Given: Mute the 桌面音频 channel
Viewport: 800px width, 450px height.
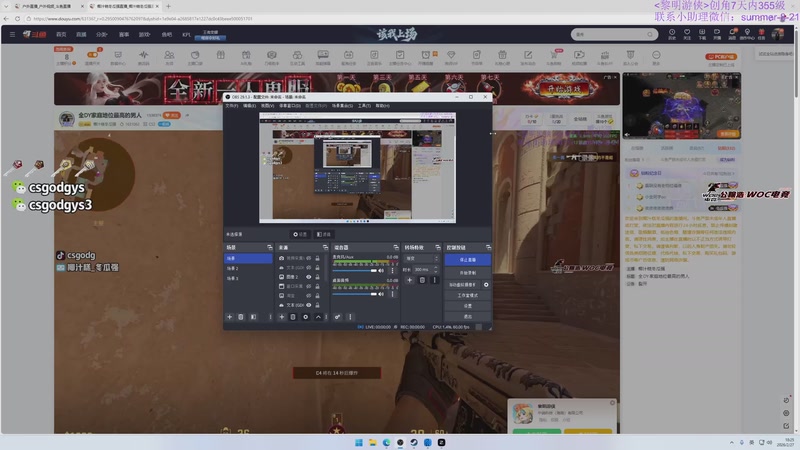Looking at the screenshot, I should [x=381, y=294].
